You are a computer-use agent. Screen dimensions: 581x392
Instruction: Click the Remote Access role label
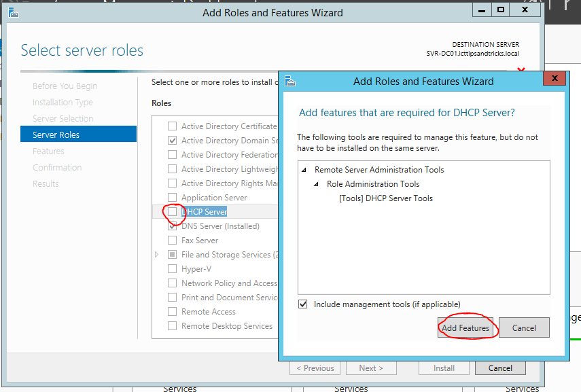click(x=208, y=312)
